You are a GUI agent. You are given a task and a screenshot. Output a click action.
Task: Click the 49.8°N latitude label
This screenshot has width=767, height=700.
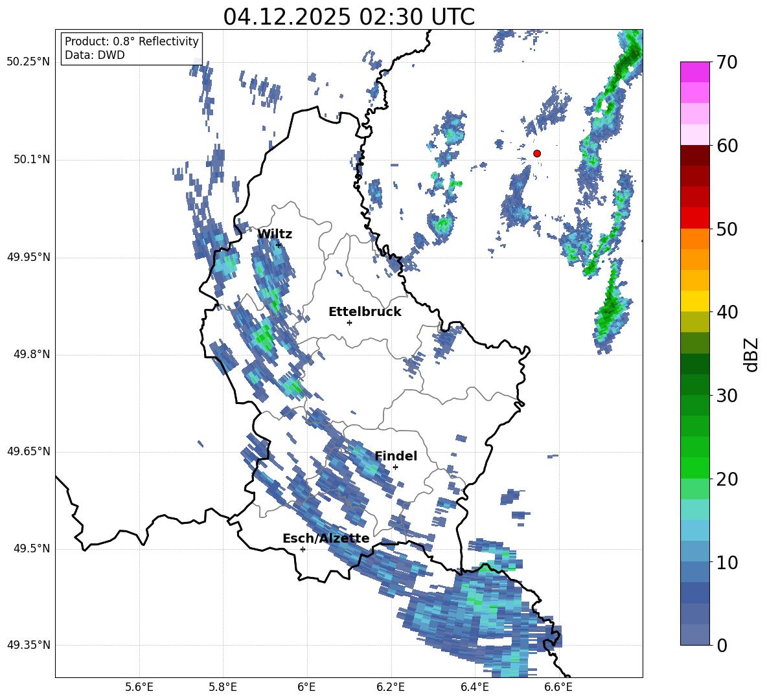[x=32, y=354]
